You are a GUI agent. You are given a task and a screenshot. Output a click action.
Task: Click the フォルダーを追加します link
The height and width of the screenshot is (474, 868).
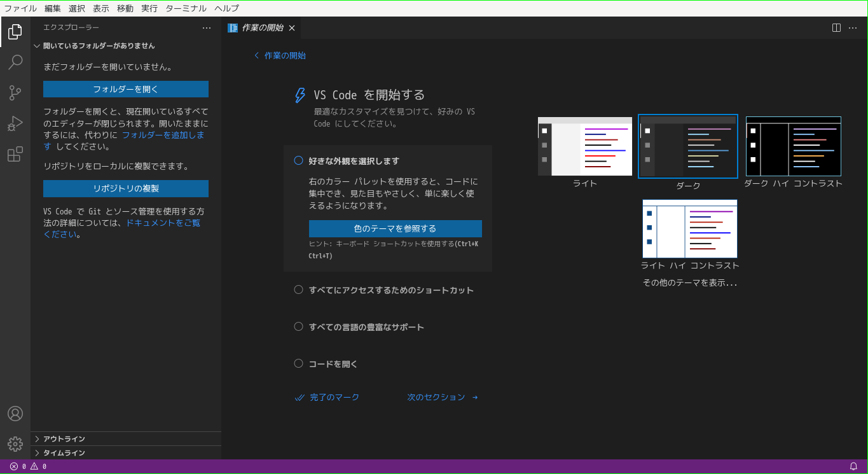click(163, 136)
